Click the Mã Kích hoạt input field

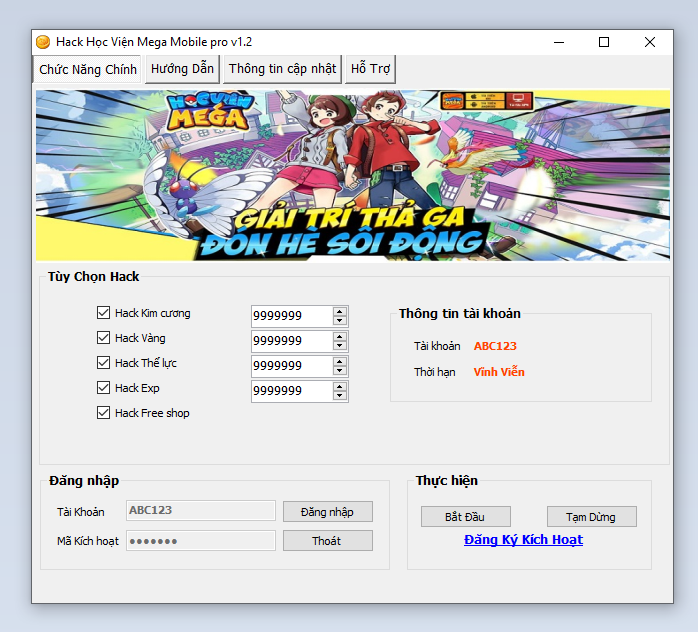[200, 541]
